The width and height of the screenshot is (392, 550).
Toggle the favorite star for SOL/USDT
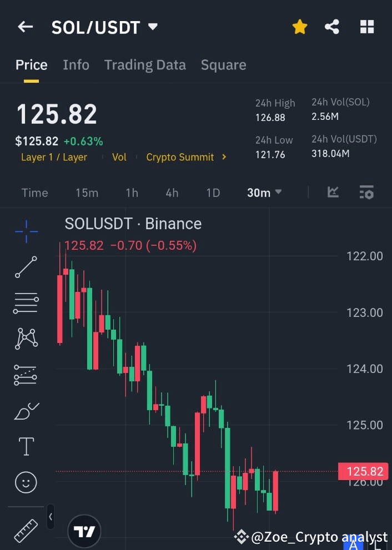pos(300,26)
